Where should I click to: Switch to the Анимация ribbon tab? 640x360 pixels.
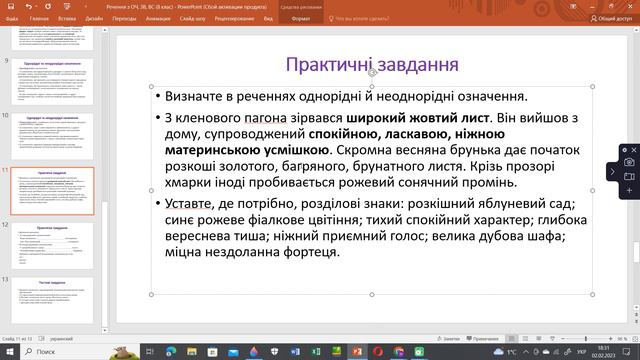158,19
